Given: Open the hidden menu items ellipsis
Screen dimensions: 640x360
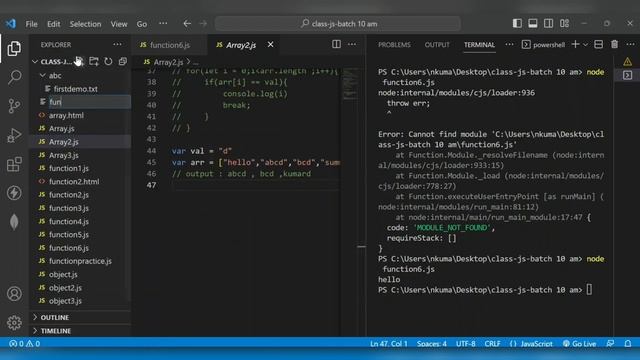Looking at the screenshot, I should coord(163,24).
